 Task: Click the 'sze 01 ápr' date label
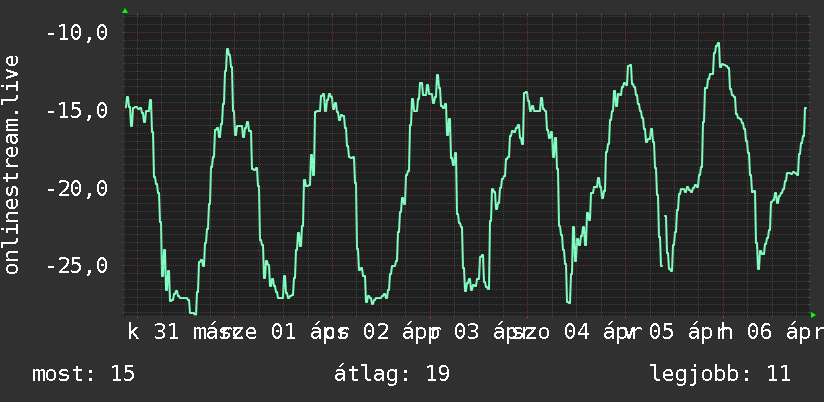(x=284, y=333)
